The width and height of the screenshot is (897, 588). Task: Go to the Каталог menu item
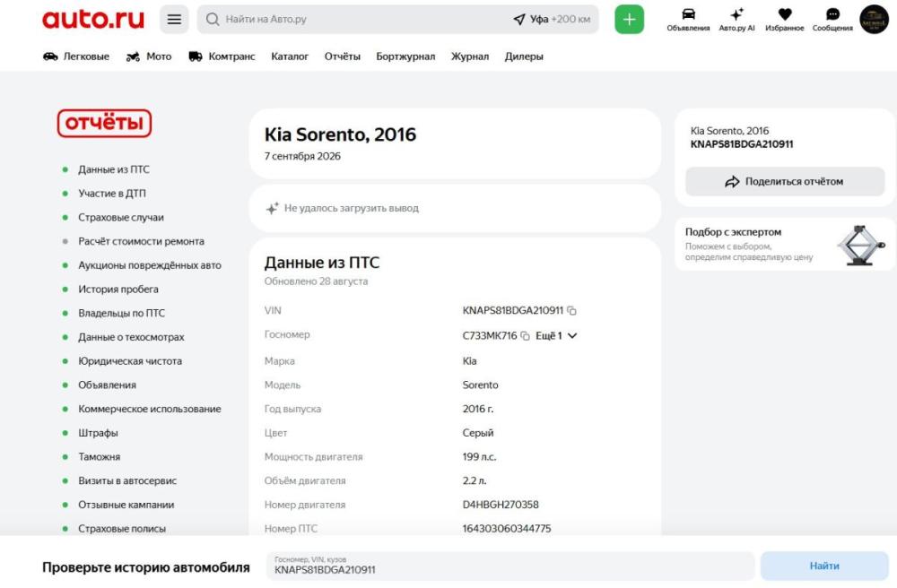[290, 56]
